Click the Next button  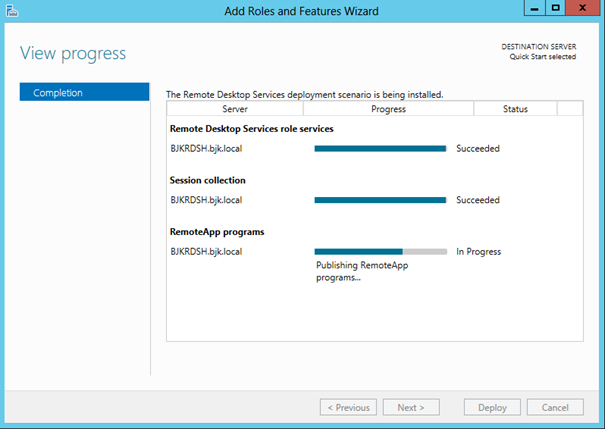pos(411,407)
